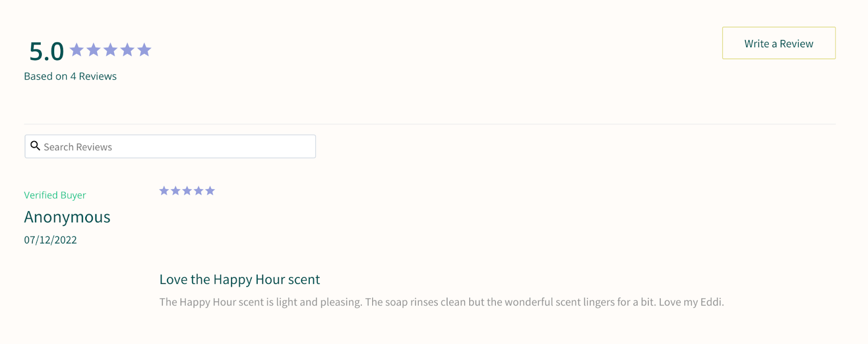Open the "Love the Happy Hour scent" review title
868x344 pixels.
point(239,279)
